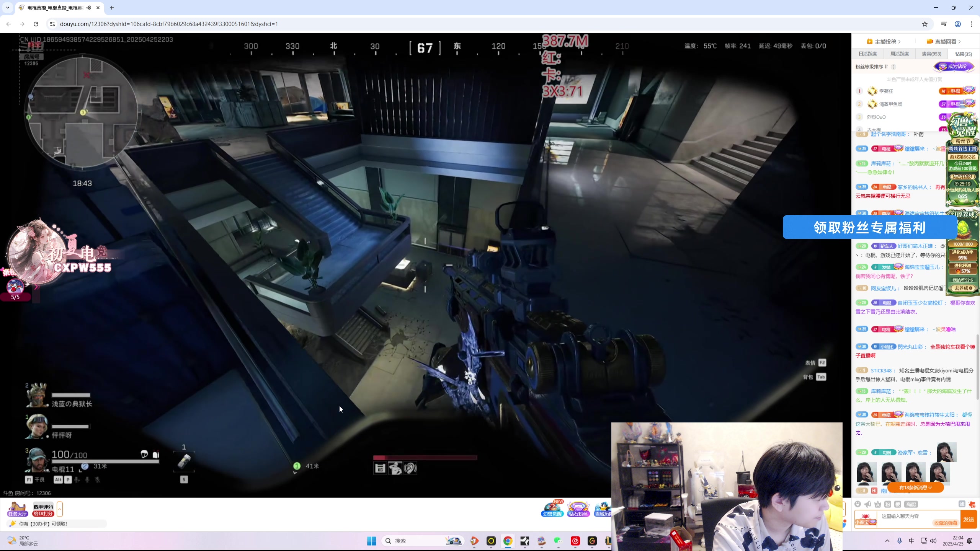980x551 pixels.
Task: Open the 幻兽觉醒 event widget
Action: point(962,126)
